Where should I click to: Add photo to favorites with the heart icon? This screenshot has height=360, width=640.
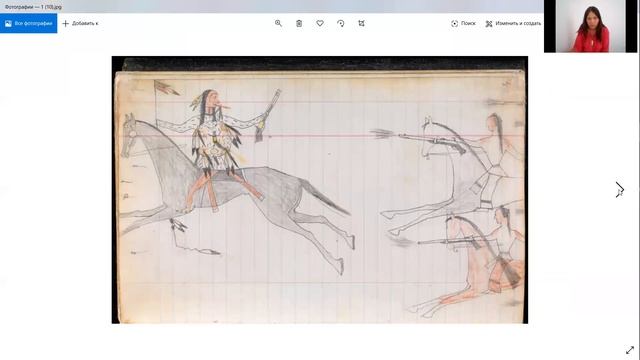tap(320, 23)
